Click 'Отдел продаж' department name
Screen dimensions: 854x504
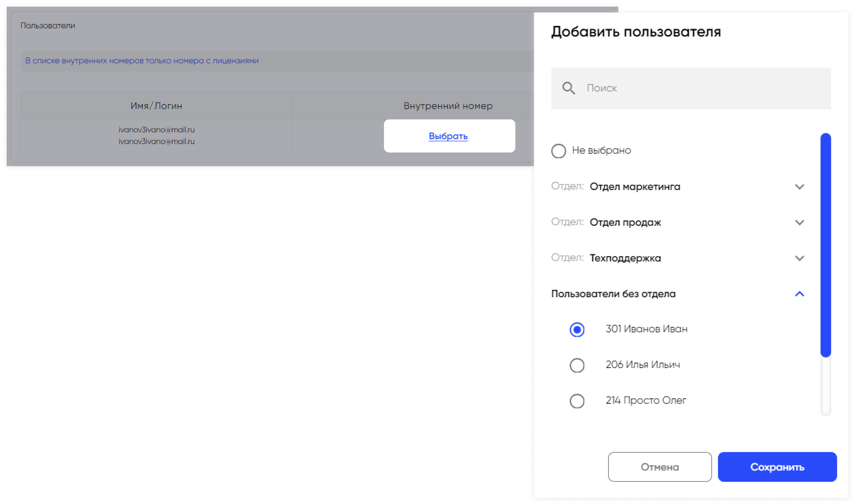(x=625, y=222)
